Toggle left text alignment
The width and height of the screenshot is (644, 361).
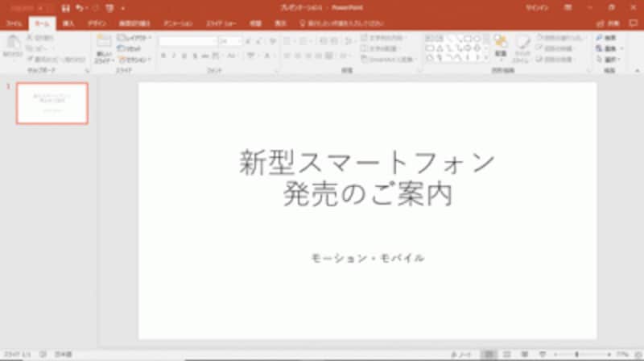(287, 56)
